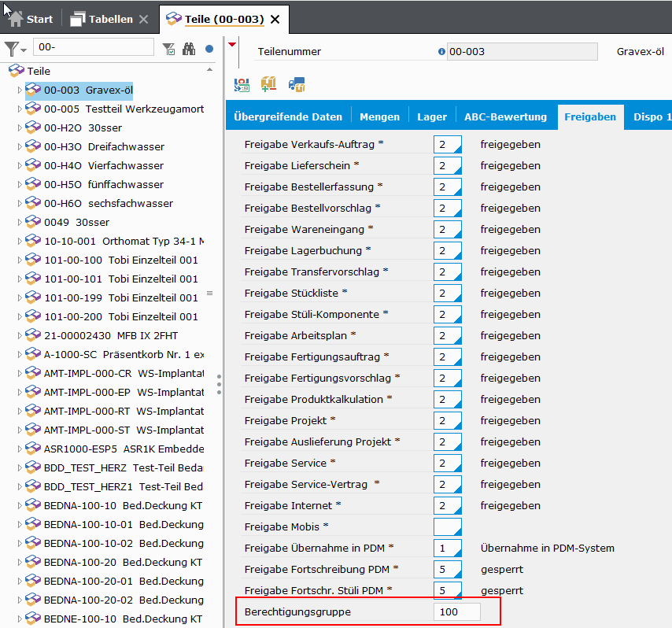
Task: Click the part icon beside AMT-IMPL-000-EP
Action: pyautogui.click(x=33, y=391)
